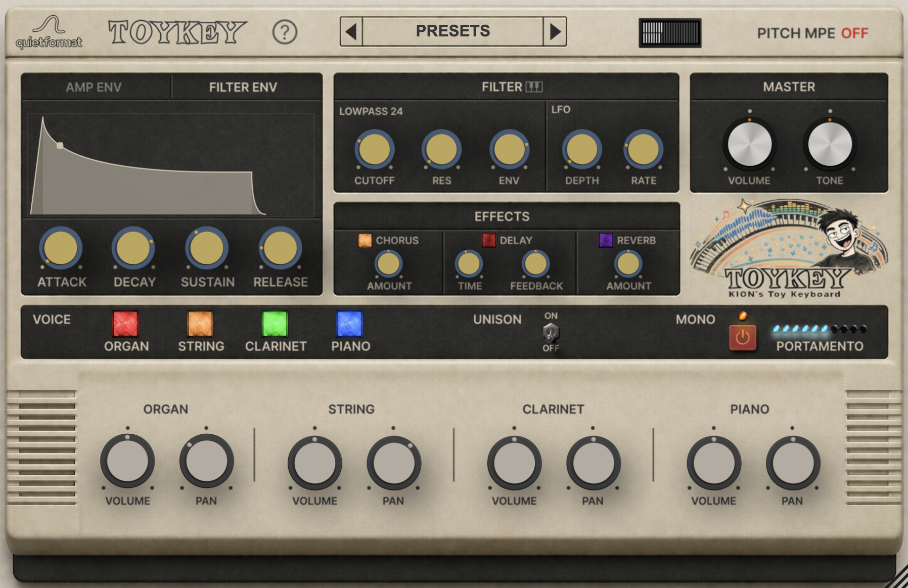
Task: Toggle the Delay effect red square
Action: 488,240
